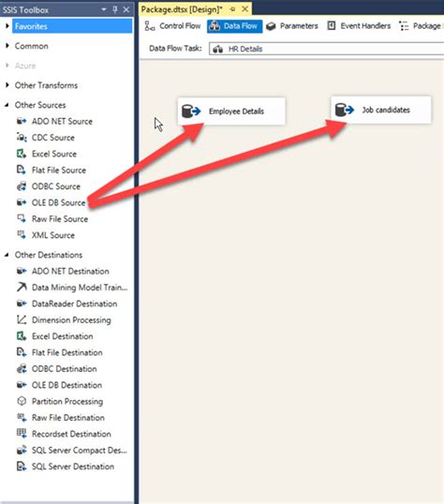Screen dimensions: 444x504
Task: Select the Partition Processing label
Action: pyautogui.click(x=67, y=401)
